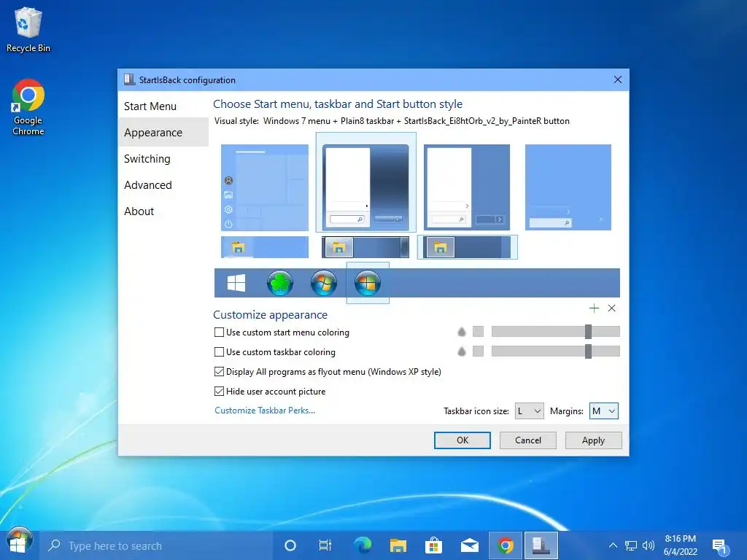This screenshot has height=560, width=747.
Task: Open File Explorer from the taskbar
Action: click(x=398, y=545)
